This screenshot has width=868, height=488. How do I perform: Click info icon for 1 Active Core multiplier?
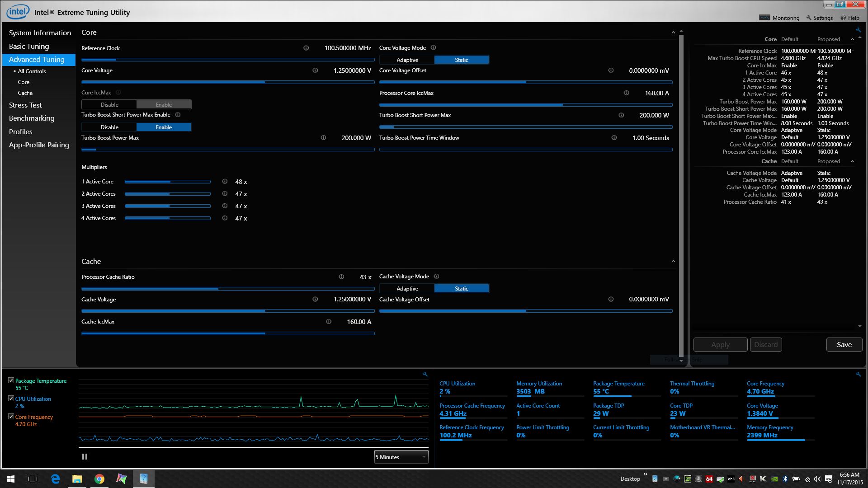click(x=225, y=182)
